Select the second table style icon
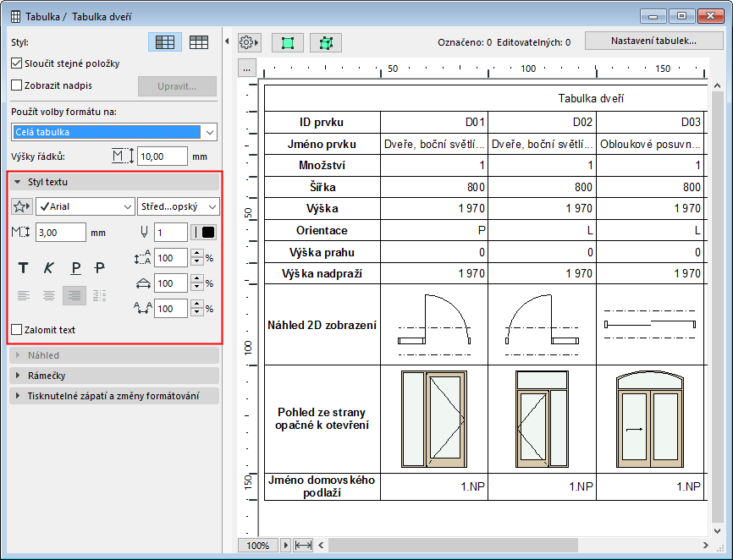 (x=199, y=41)
